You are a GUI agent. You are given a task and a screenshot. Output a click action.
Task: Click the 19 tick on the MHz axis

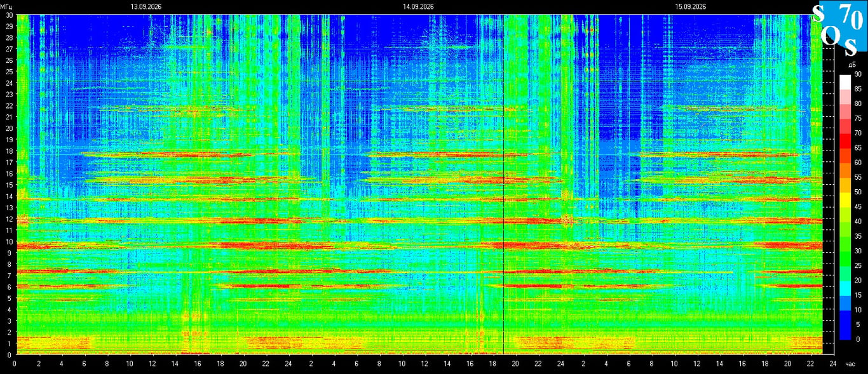(x=9, y=140)
